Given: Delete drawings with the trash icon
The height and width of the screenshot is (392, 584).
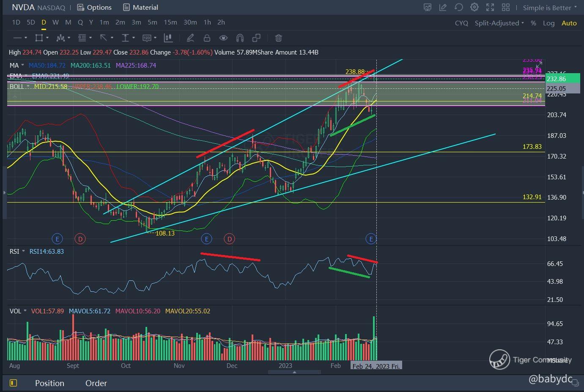Looking at the screenshot, I should pyautogui.click(x=278, y=38).
